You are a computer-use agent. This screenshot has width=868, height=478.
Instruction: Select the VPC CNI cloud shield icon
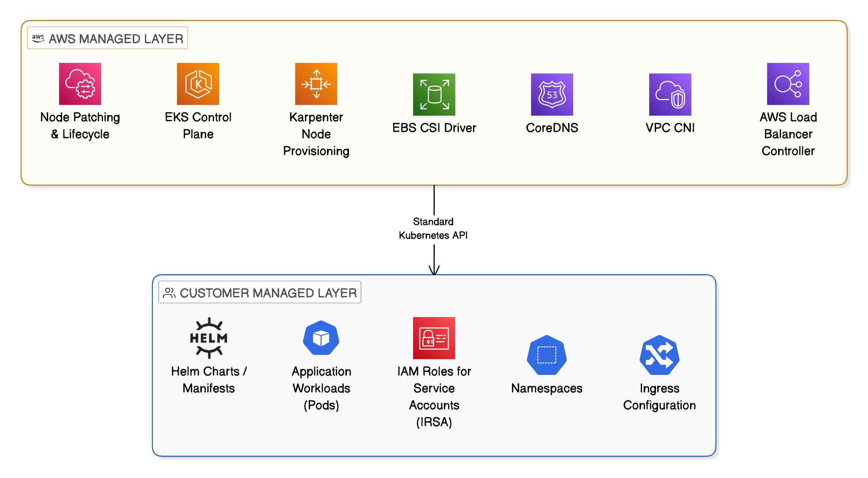(670, 94)
